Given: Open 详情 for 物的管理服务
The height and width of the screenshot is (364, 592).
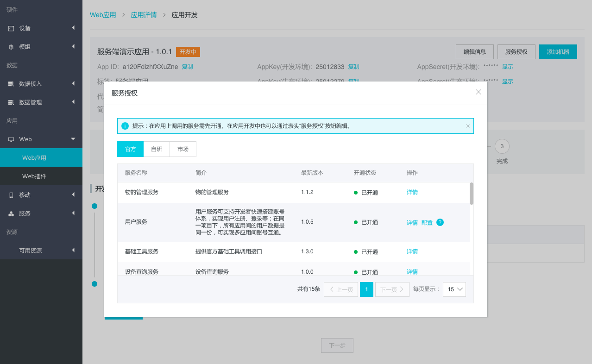Looking at the screenshot, I should pyautogui.click(x=412, y=192).
